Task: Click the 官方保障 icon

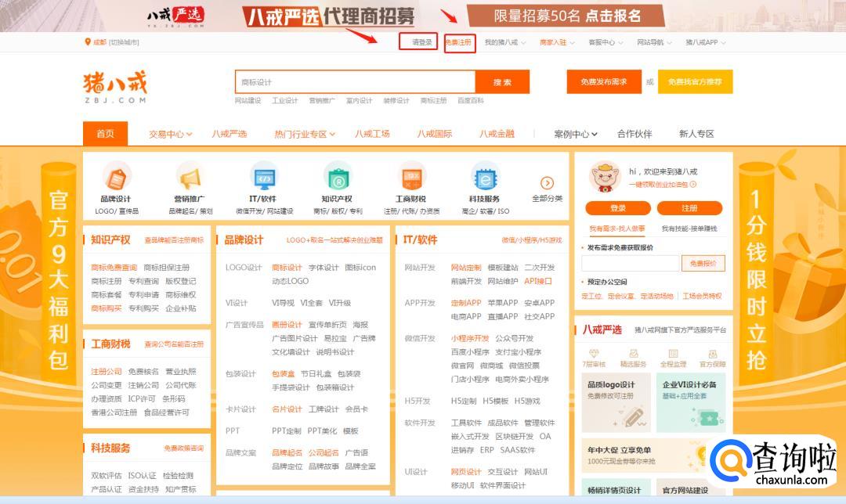Action: [x=713, y=354]
